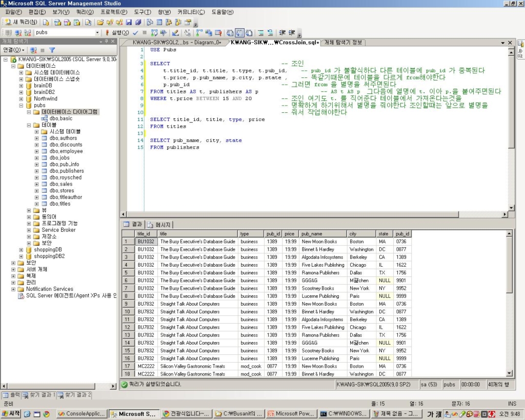The width and height of the screenshot is (525, 420).
Task: Click the pub_name column header
Action: [x=323, y=234]
